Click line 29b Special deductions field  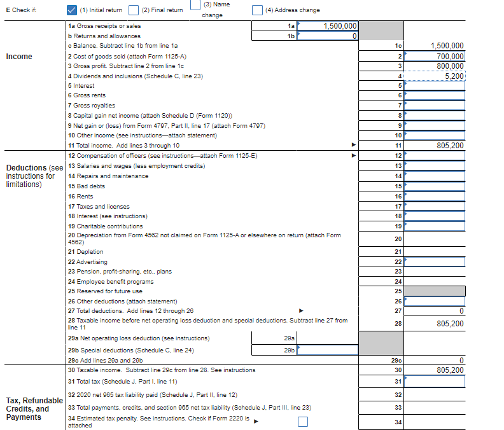pyautogui.click(x=328, y=350)
